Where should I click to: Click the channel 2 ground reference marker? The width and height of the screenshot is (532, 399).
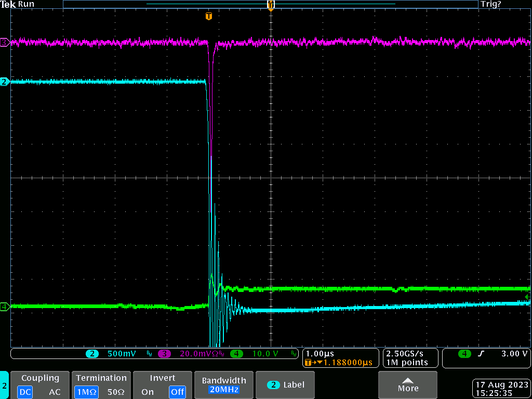(x=5, y=82)
